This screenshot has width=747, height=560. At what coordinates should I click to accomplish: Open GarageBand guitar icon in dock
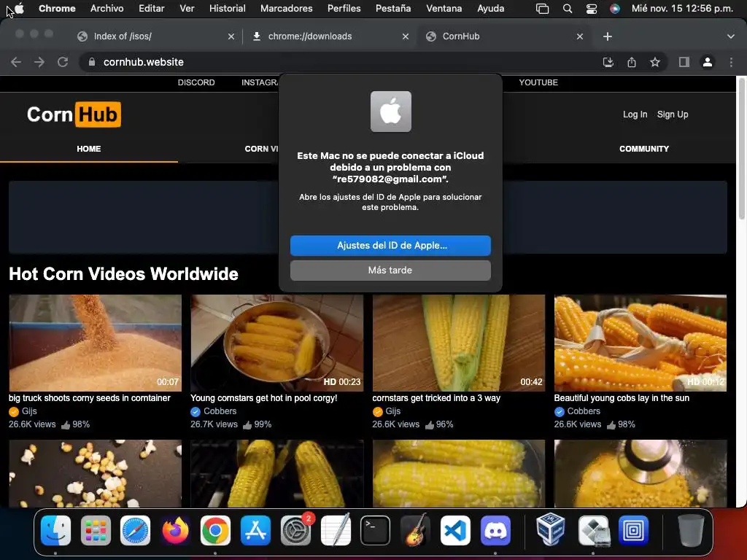(x=415, y=530)
